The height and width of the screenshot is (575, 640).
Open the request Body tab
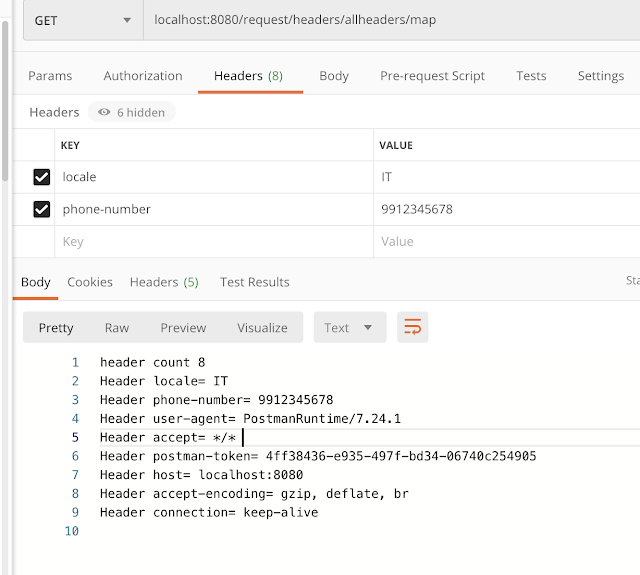coord(334,76)
